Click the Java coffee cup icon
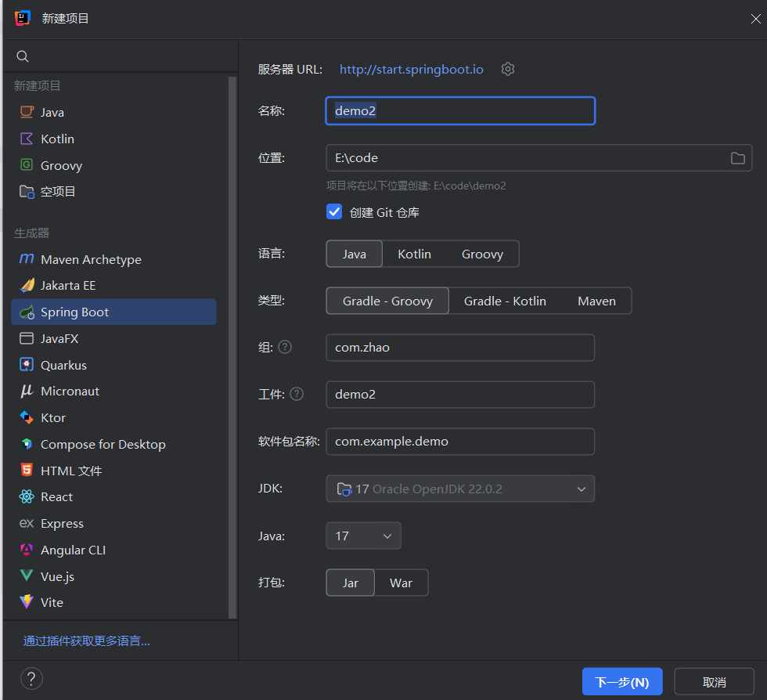 pyautogui.click(x=27, y=112)
